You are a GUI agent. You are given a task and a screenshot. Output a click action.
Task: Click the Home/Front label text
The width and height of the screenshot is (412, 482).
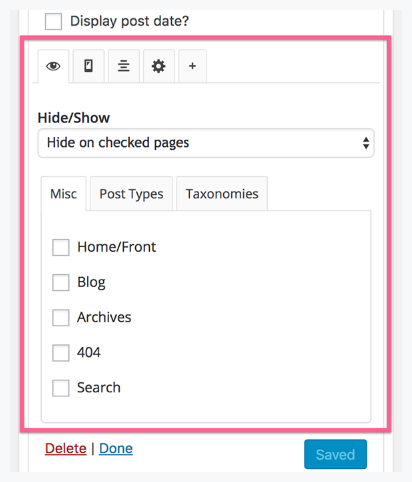(117, 247)
